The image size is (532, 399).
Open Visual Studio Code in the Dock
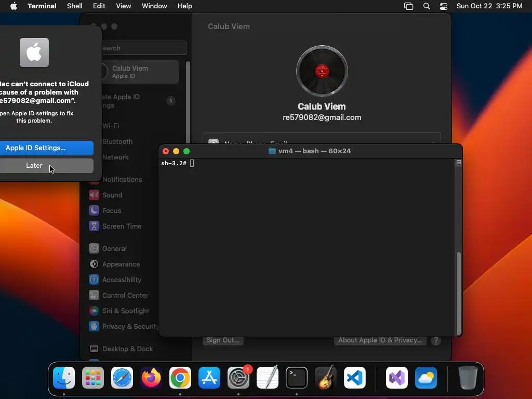click(x=355, y=378)
